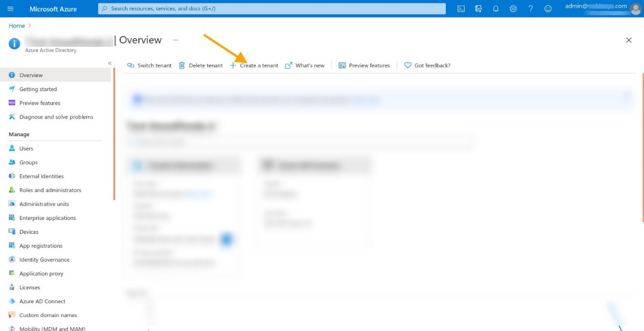The height and width of the screenshot is (331, 644).
Task: Click Got feedback? button
Action: (x=428, y=65)
